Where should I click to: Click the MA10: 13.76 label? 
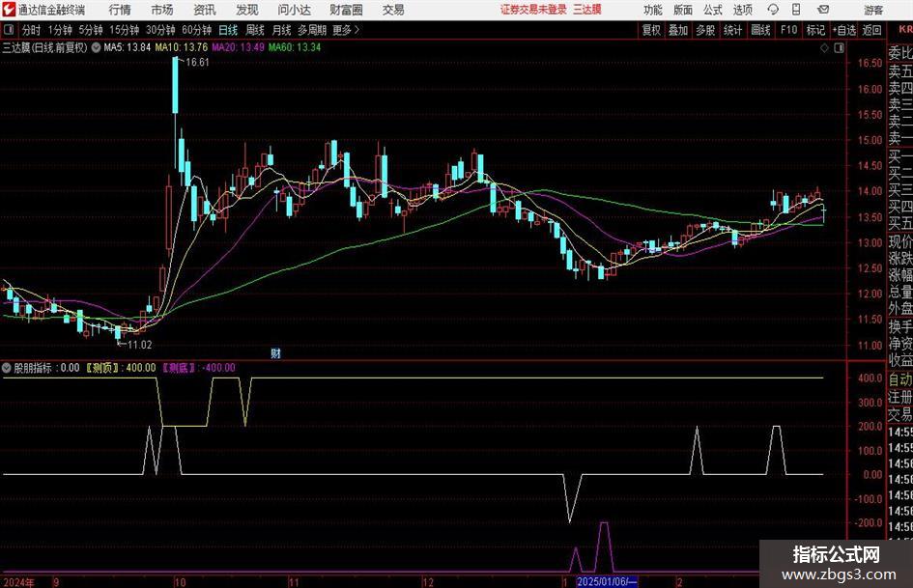click(181, 47)
